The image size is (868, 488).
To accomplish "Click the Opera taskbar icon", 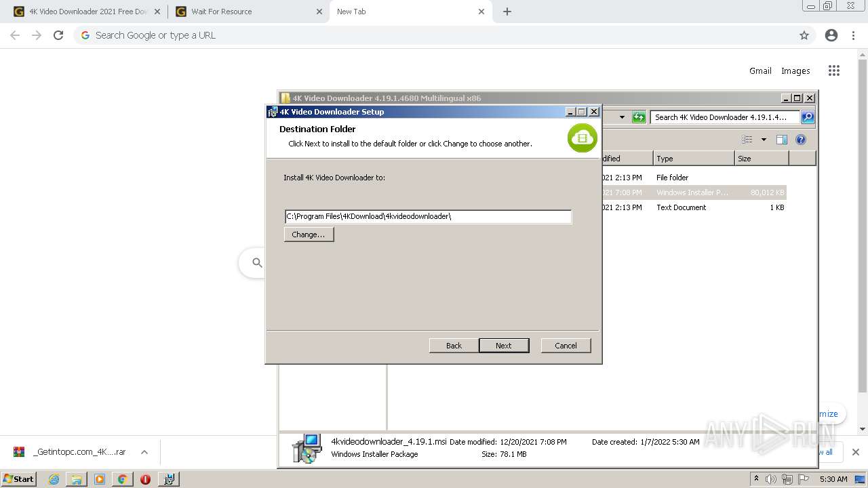I will coord(145,479).
